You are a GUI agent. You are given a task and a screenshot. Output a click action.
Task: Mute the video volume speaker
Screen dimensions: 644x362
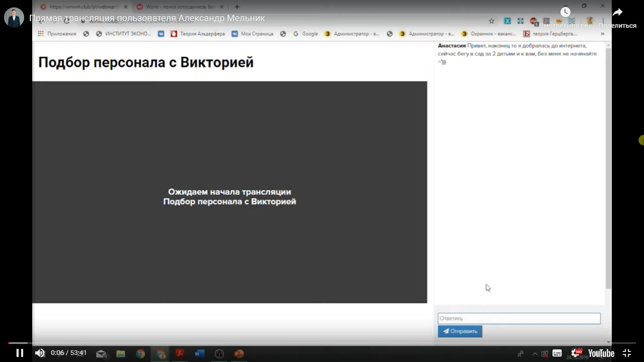[x=40, y=353]
